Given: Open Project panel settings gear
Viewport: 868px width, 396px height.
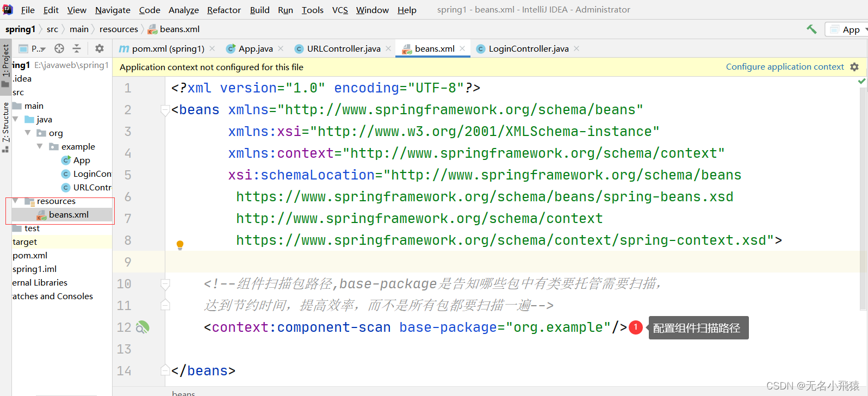Looking at the screenshot, I should (x=100, y=48).
